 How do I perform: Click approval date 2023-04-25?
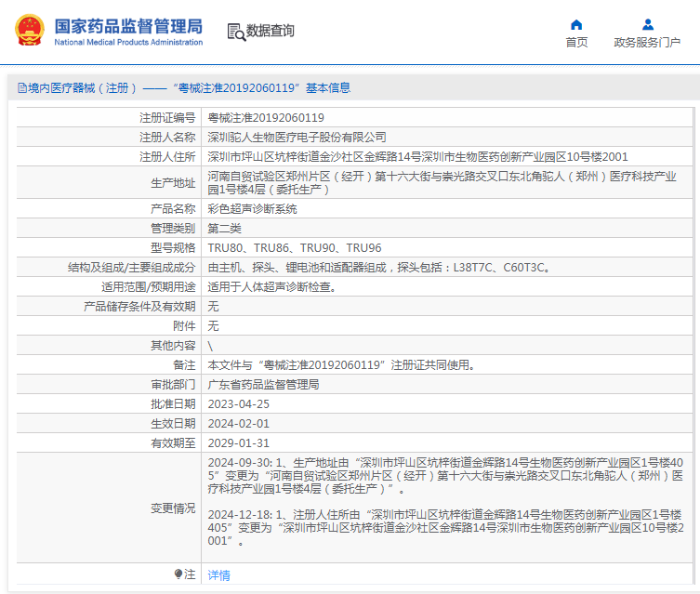coord(238,403)
